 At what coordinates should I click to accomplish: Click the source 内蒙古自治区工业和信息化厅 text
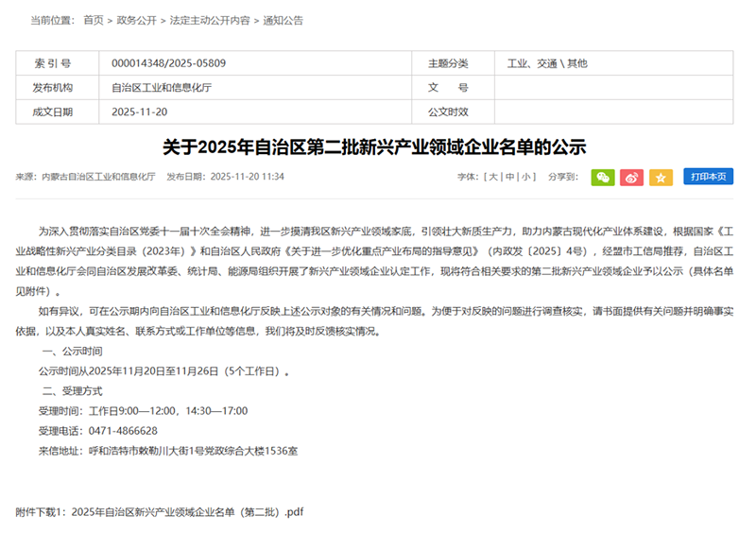[99, 177]
